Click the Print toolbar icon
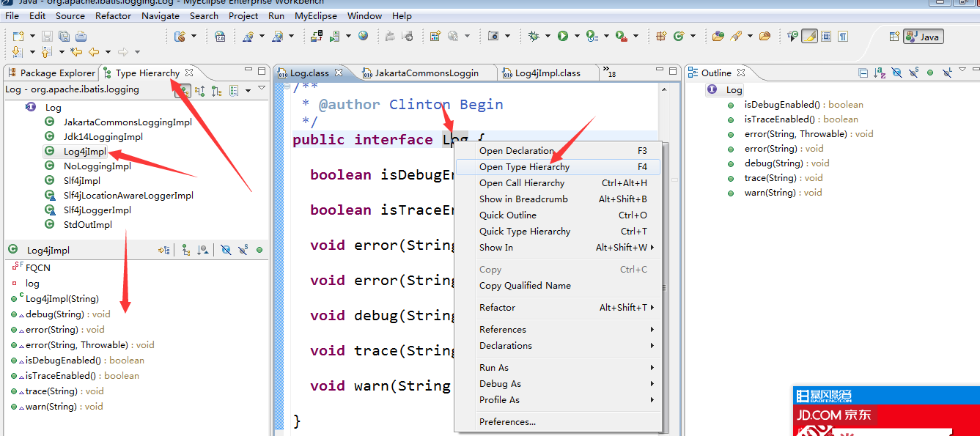 coord(81,36)
